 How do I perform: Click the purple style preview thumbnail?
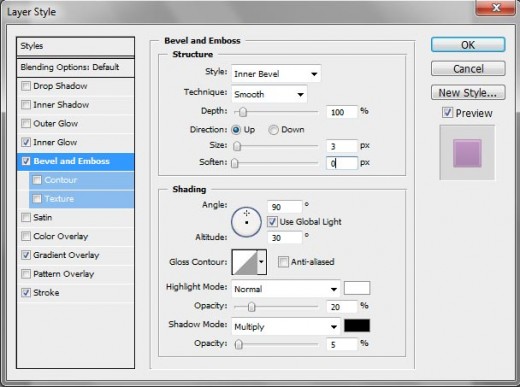[x=467, y=153]
